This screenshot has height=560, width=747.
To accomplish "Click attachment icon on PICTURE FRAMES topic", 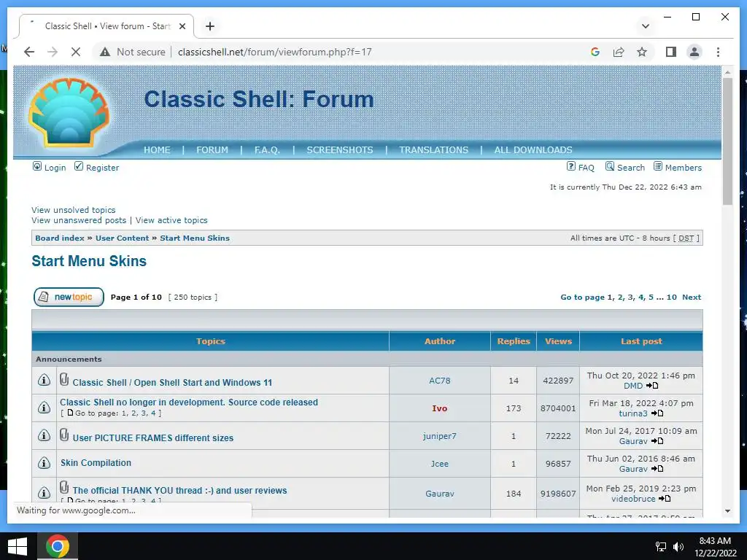I will 64,435.
